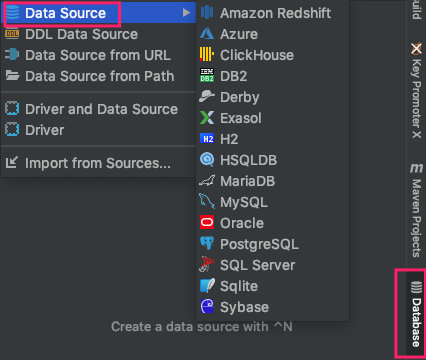Click the Sqlite feather icon
Viewport: 426px width, 360px height.
(x=207, y=286)
